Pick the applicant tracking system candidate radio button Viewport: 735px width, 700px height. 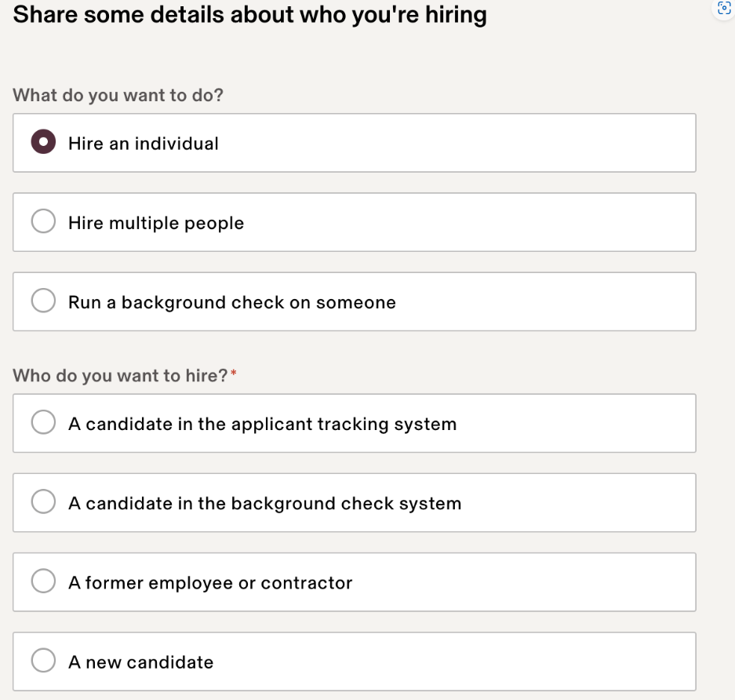coord(43,423)
